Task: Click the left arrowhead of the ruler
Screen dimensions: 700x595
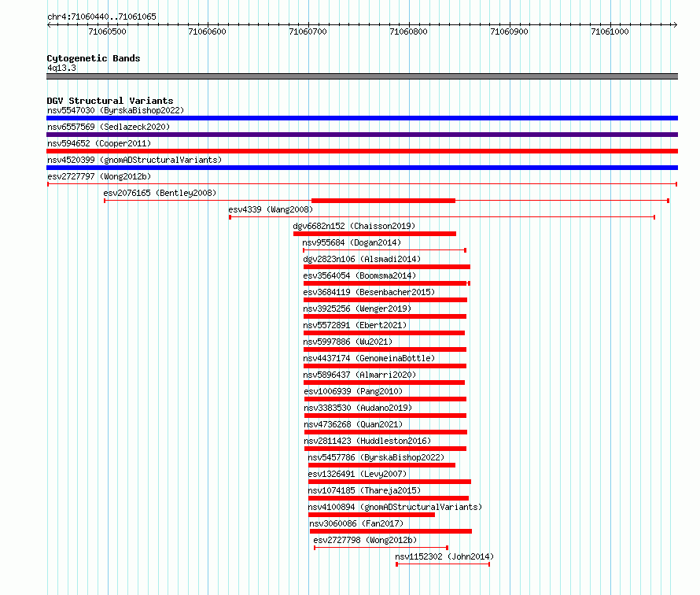Action: 49,25
